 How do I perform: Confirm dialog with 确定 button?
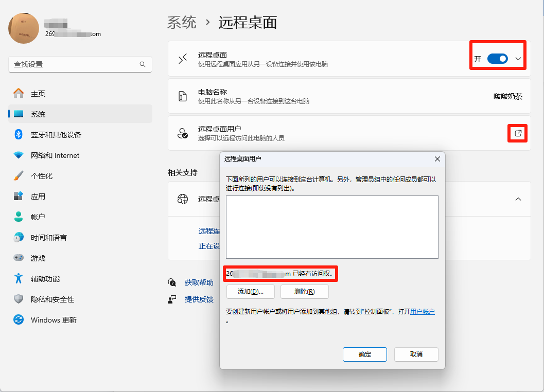364,354
